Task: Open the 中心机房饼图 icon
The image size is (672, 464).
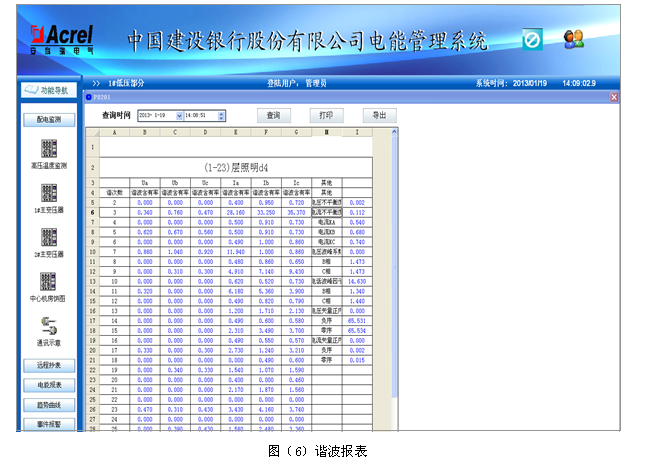Action: (x=48, y=281)
